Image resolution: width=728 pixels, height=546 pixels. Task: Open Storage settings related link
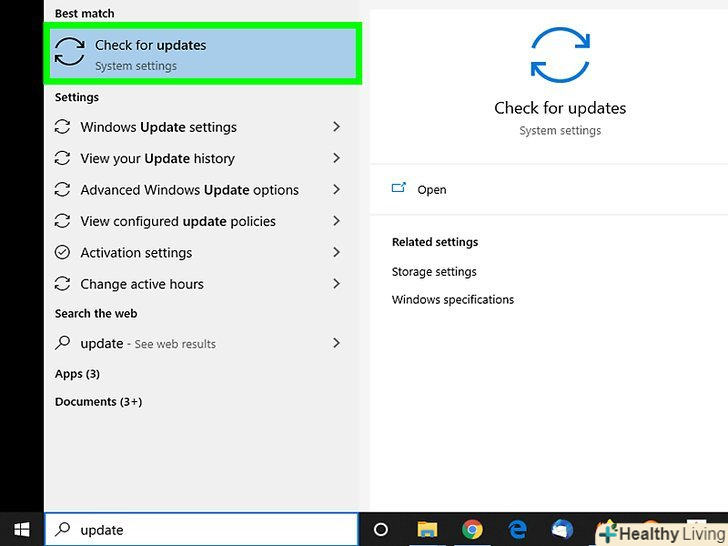(434, 272)
